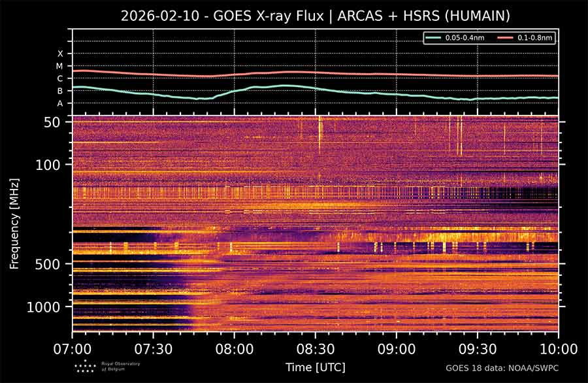The width and height of the screenshot is (588, 383).
Task: Select the 0.1-0.8nm legend label
Action: click(x=536, y=39)
